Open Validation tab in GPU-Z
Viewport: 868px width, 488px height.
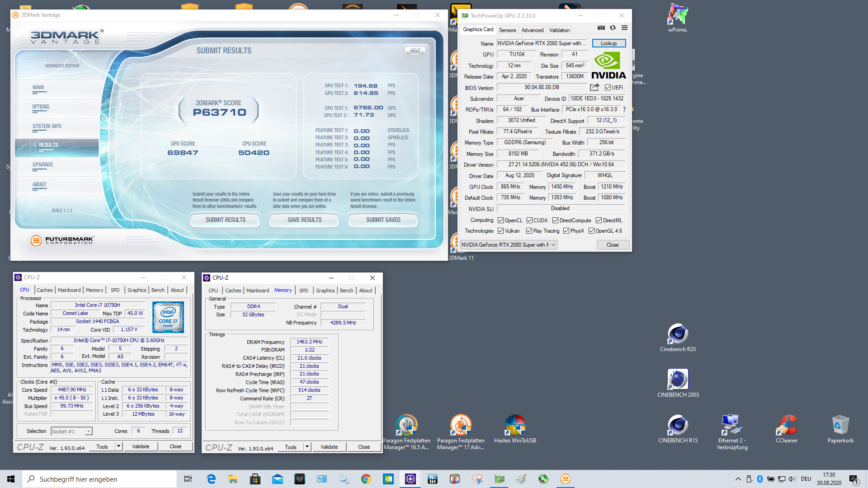coord(559,30)
